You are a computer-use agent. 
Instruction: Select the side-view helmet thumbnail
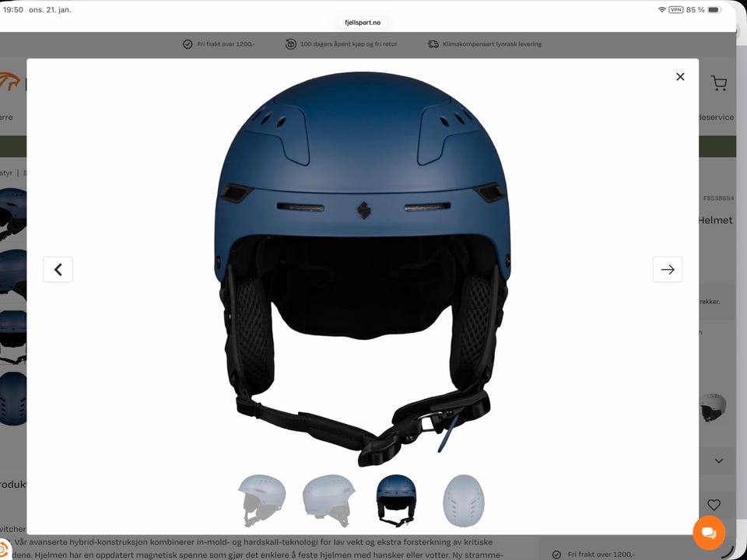[262, 500]
